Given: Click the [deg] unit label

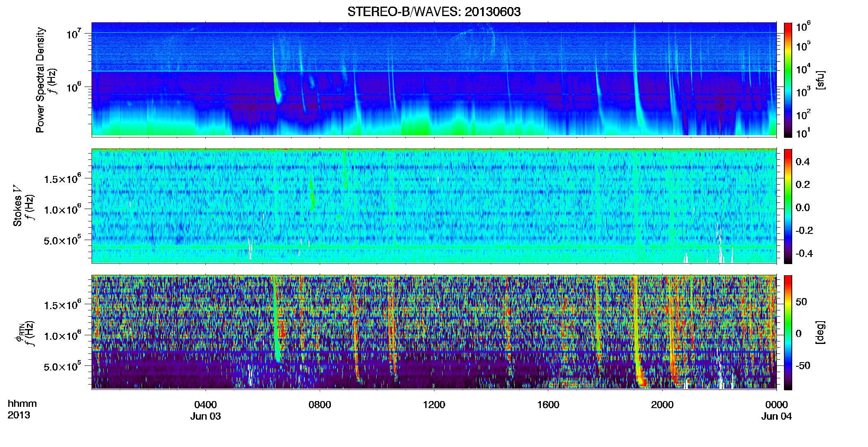Looking at the screenshot, I should pyautogui.click(x=820, y=332).
